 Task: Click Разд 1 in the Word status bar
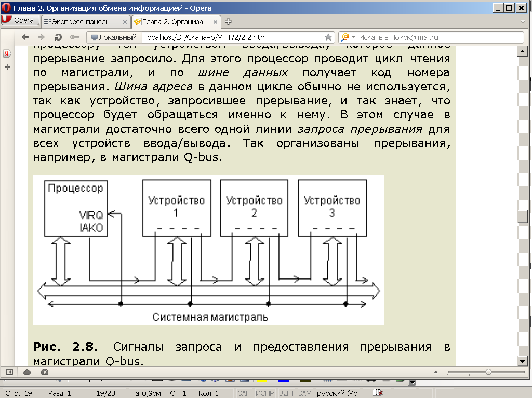59,393
